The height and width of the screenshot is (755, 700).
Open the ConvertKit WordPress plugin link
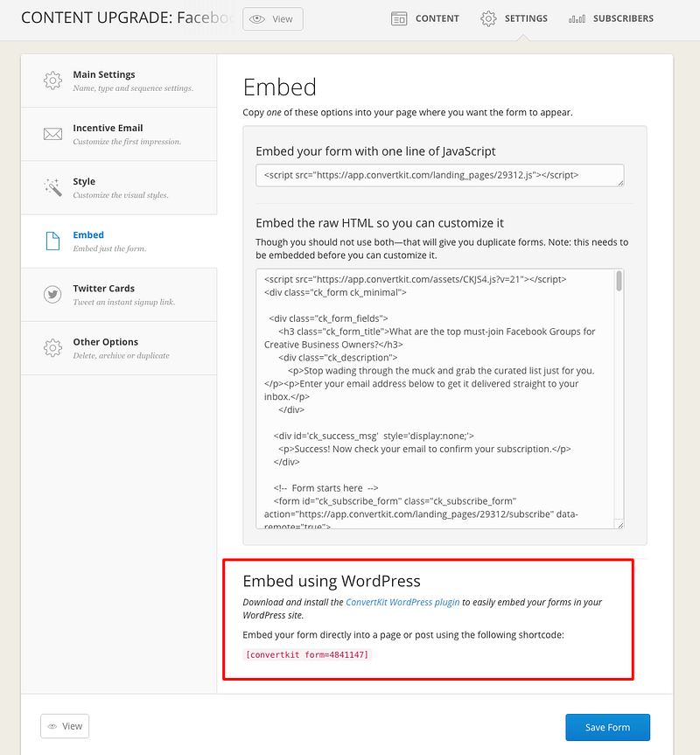coord(402,602)
